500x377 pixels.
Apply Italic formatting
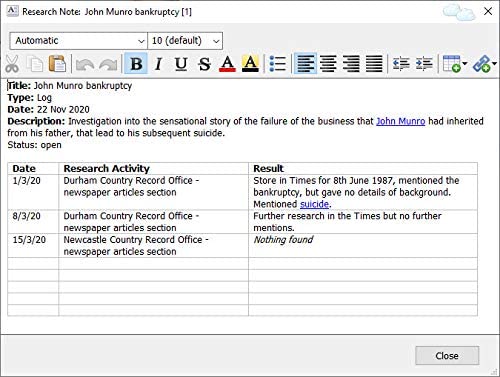pyautogui.click(x=159, y=64)
